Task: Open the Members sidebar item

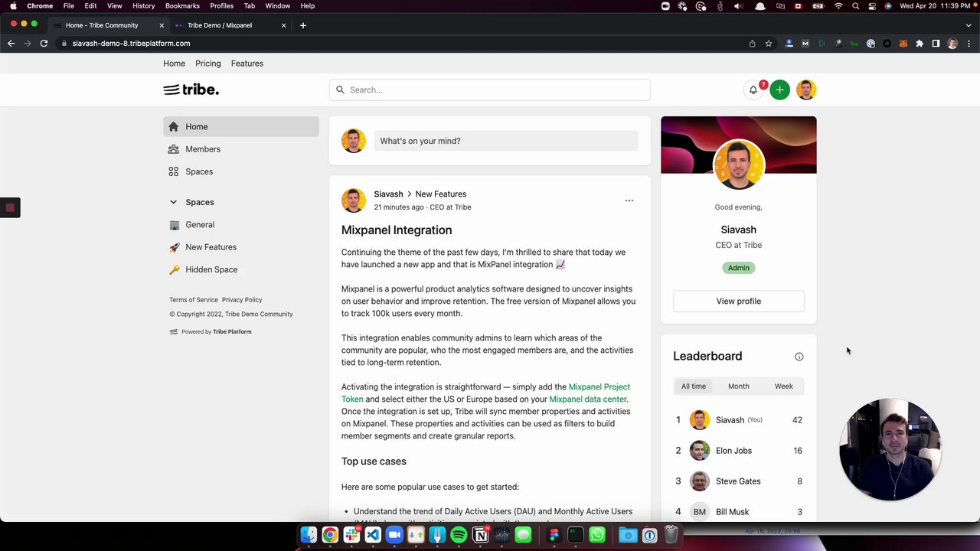Action: (241, 149)
